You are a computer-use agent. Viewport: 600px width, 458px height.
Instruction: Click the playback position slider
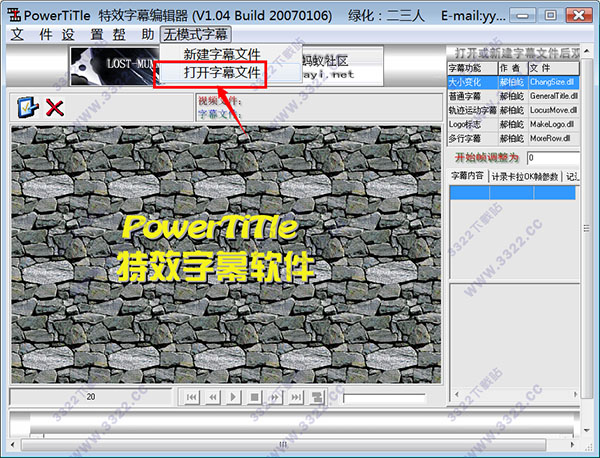[384, 398]
